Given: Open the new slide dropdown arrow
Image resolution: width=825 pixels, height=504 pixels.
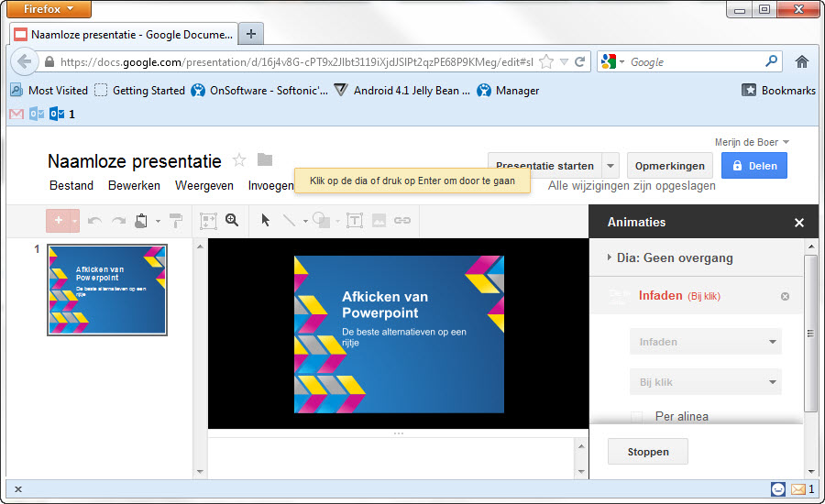Looking at the screenshot, I should [75, 221].
